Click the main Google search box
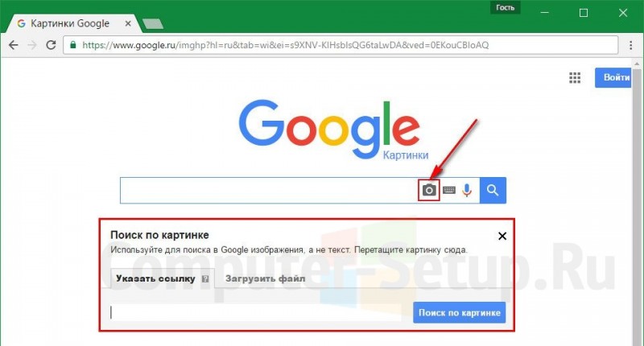644x346 pixels. coord(269,191)
